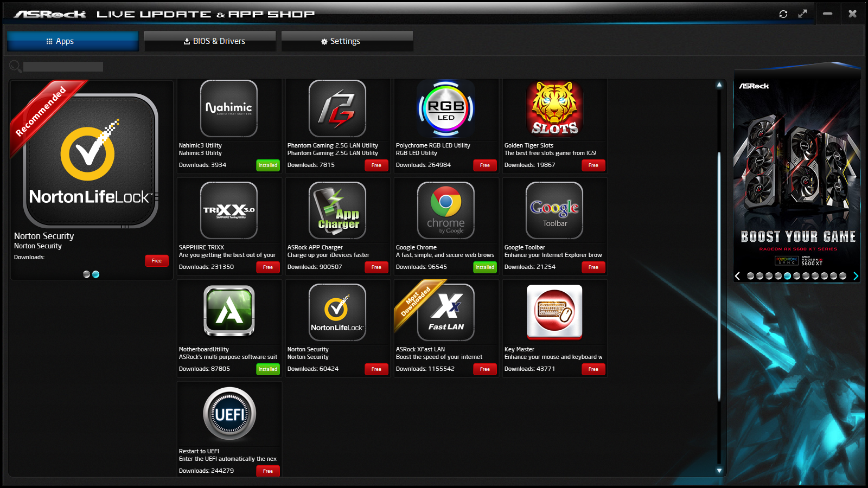The height and width of the screenshot is (488, 868).
Task: Click "ASRock's multi purpose software suit" text
Action: click(228, 357)
